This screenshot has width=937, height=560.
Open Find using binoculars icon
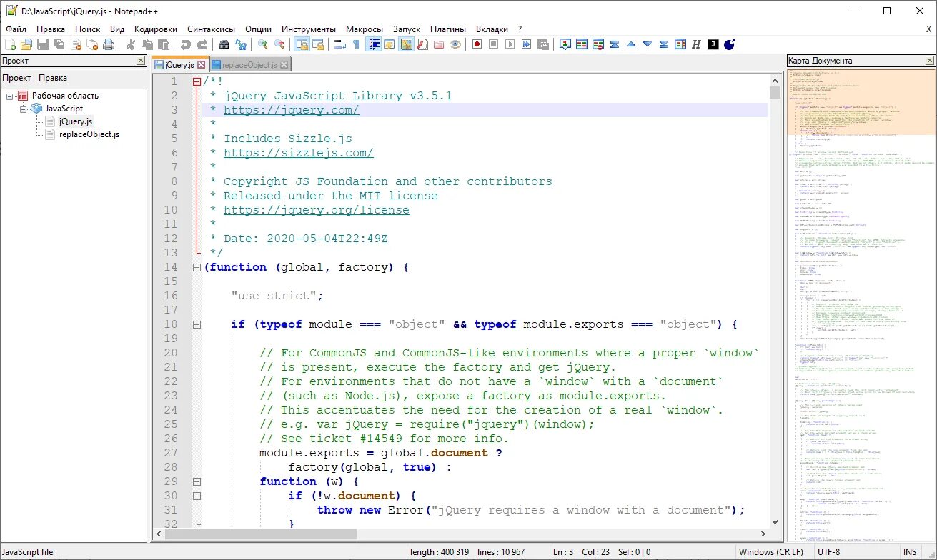tap(224, 44)
